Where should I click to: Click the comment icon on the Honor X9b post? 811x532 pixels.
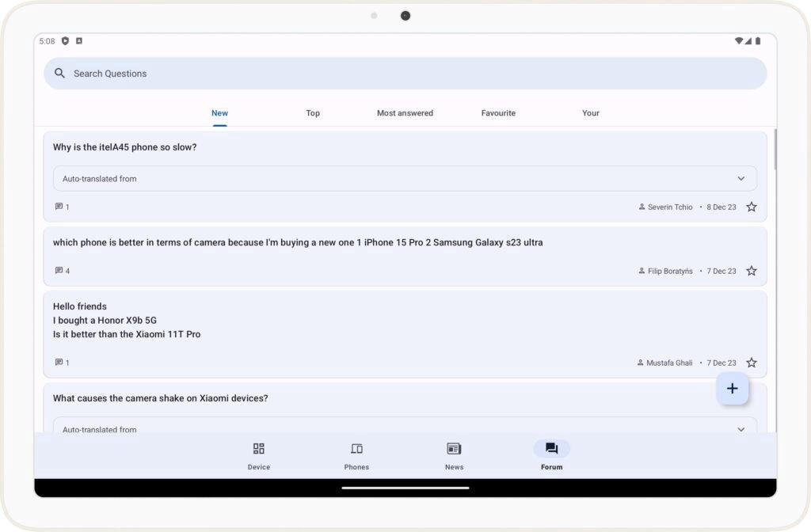point(57,362)
